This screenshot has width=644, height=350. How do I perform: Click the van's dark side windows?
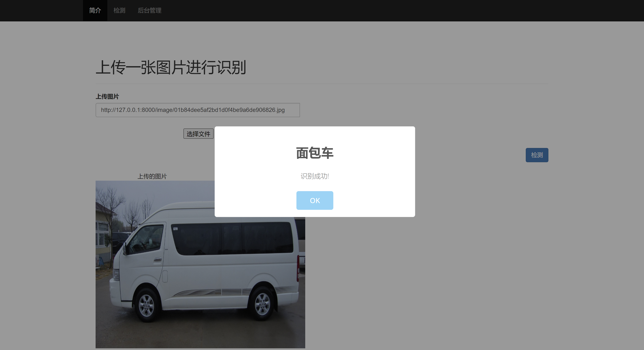pyautogui.click(x=232, y=239)
